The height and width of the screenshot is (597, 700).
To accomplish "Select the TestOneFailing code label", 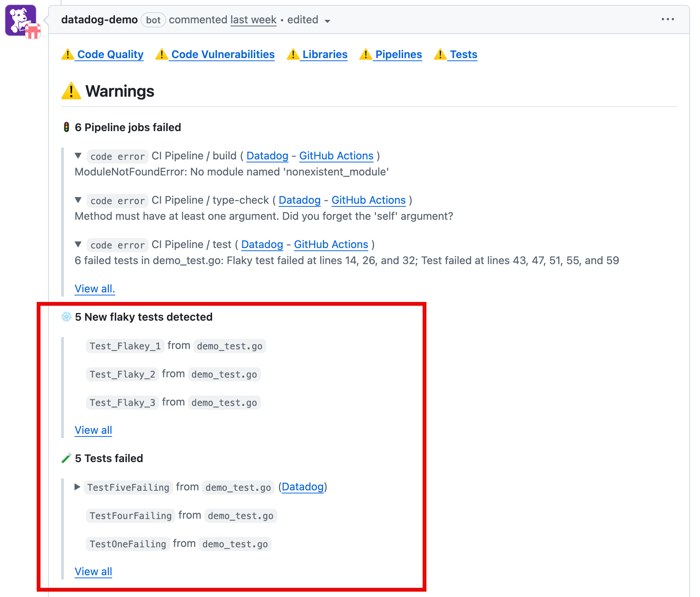I will (x=128, y=544).
